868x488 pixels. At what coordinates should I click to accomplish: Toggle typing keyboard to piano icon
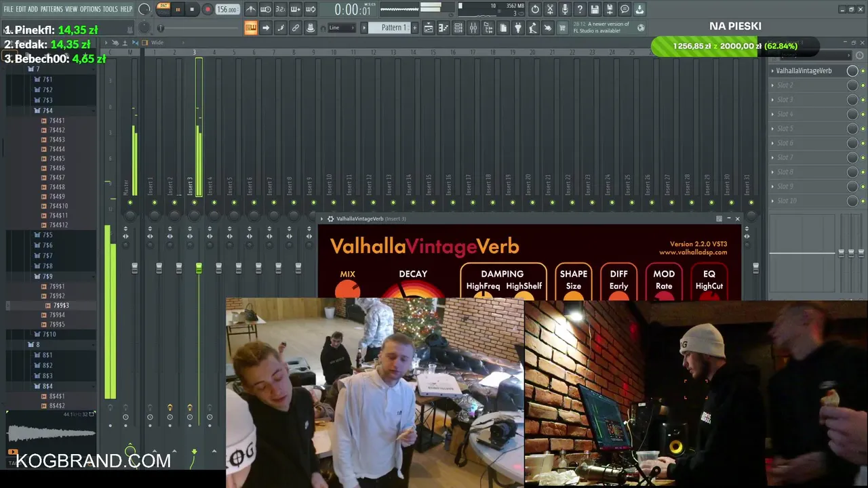(x=251, y=28)
